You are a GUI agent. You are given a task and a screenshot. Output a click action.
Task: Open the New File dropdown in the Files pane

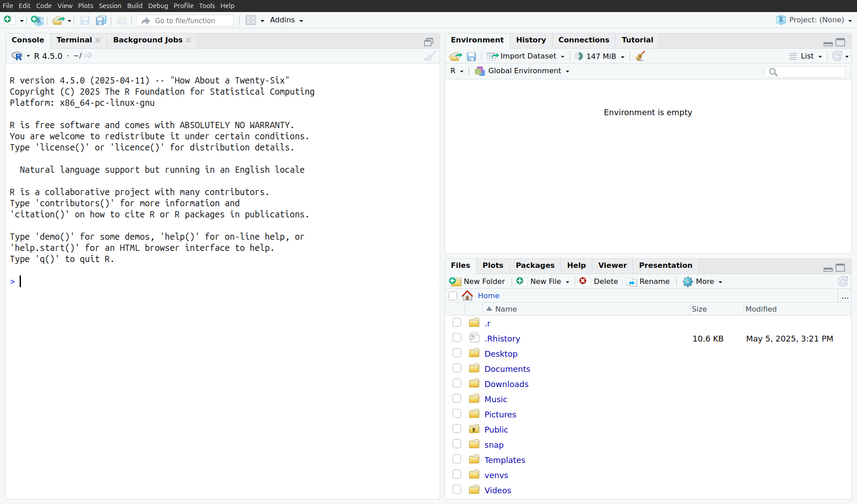point(543,281)
